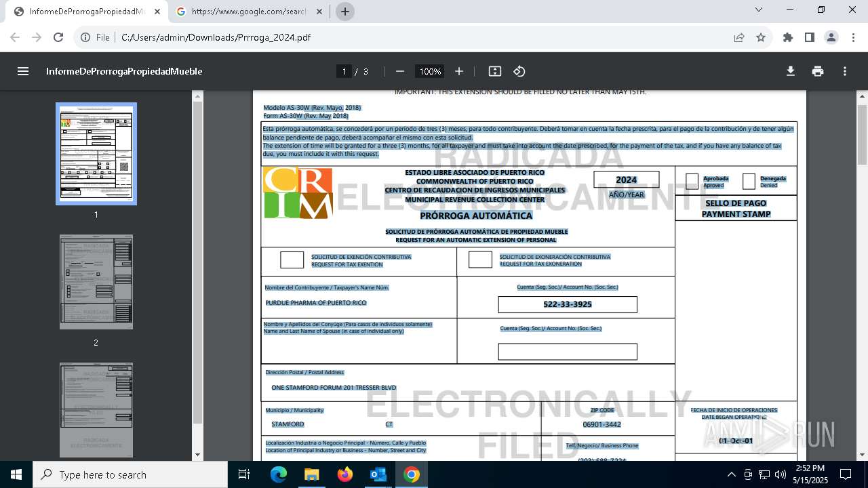Open a new browser tab
This screenshot has height=488, width=868.
tap(345, 12)
